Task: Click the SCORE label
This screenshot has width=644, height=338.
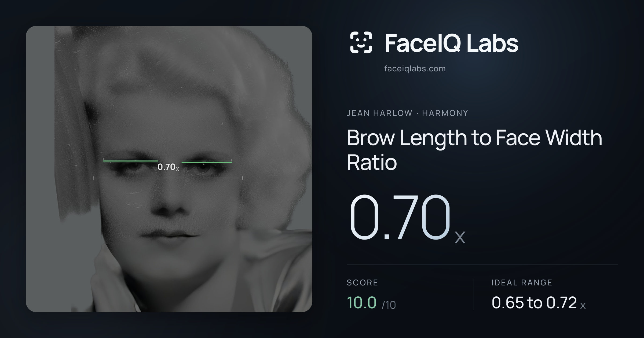Action: (362, 282)
